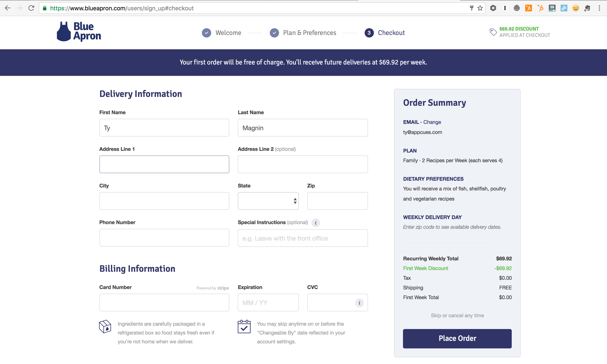Click Skip or cancel any time text
The image size is (607, 364).
point(457,315)
